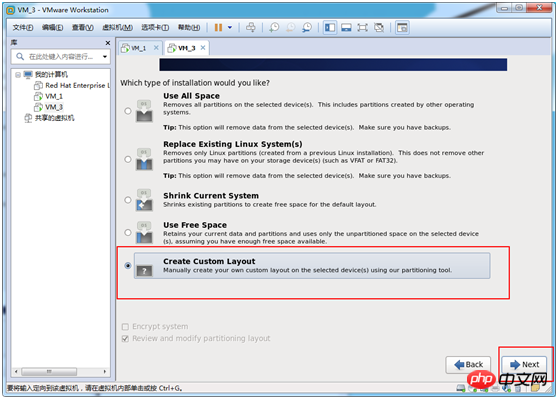Open the 编辑(E) menu
Screen dimensions: 558x399
[52, 27]
